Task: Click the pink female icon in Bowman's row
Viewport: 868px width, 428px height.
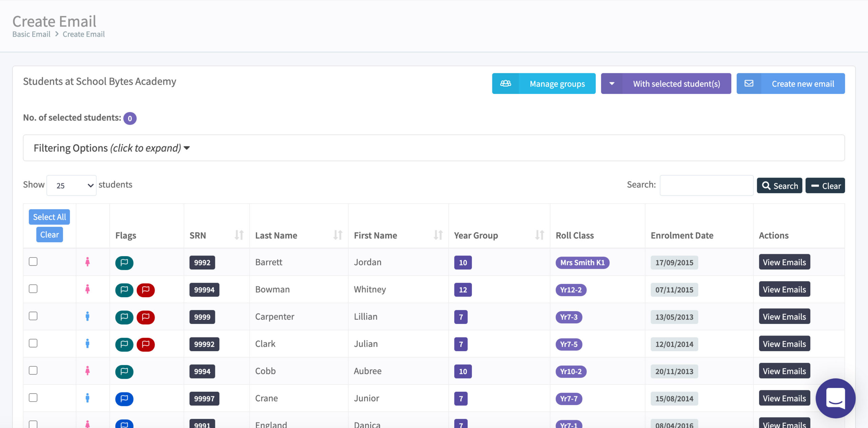Action: click(87, 289)
